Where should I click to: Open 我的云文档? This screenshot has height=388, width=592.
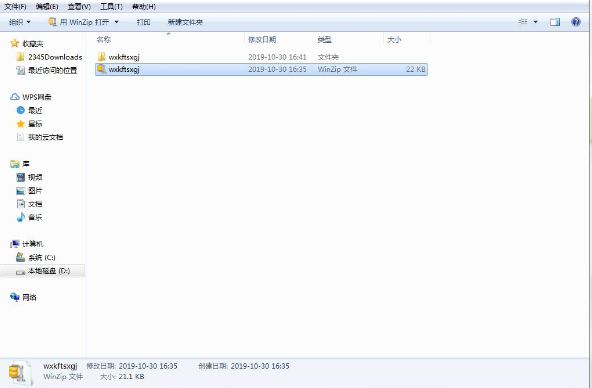[46, 137]
